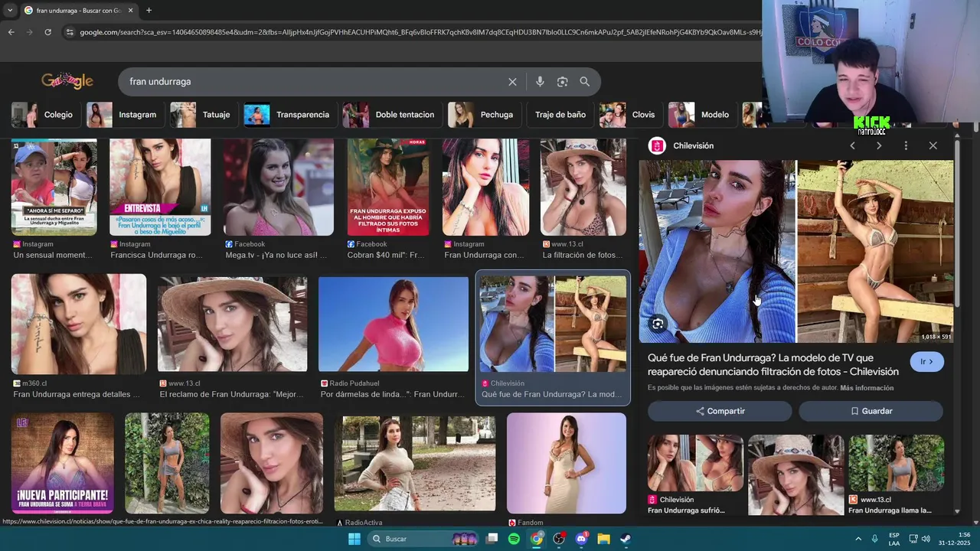Screen dimensions: 980x551
Task: Open Steam from the taskbar
Action: (x=626, y=539)
